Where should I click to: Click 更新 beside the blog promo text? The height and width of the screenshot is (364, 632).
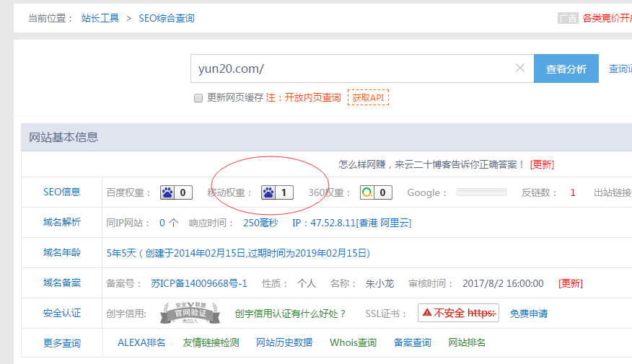click(x=542, y=164)
